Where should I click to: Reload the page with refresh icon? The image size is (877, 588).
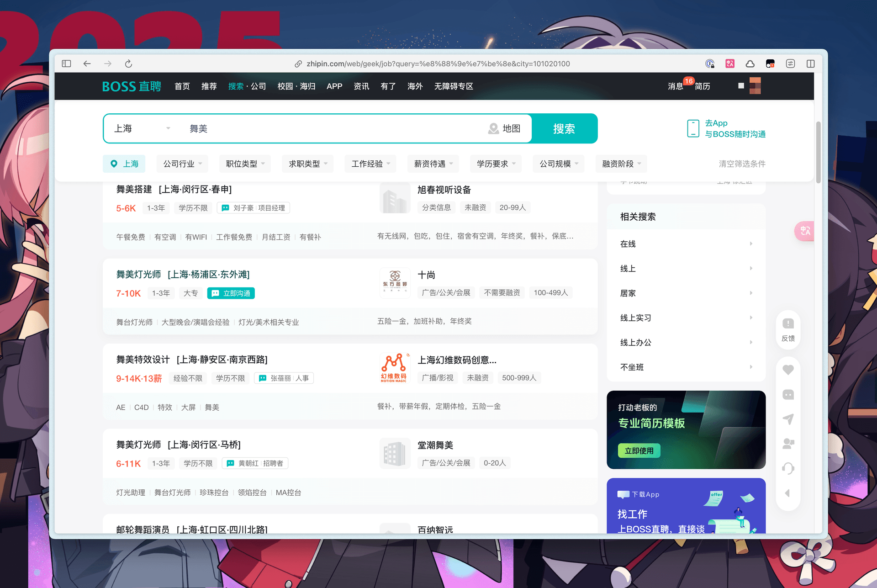point(128,64)
